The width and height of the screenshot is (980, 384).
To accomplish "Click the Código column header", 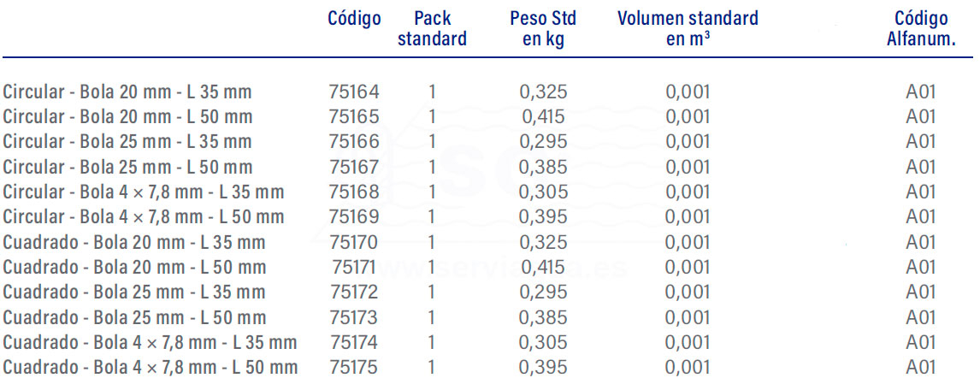I will tap(354, 19).
